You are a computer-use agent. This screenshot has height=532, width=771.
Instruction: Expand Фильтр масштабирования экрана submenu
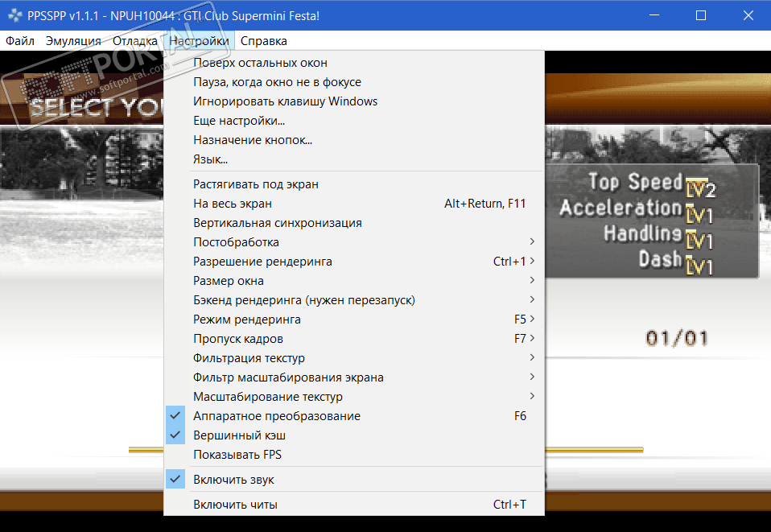[x=354, y=377]
